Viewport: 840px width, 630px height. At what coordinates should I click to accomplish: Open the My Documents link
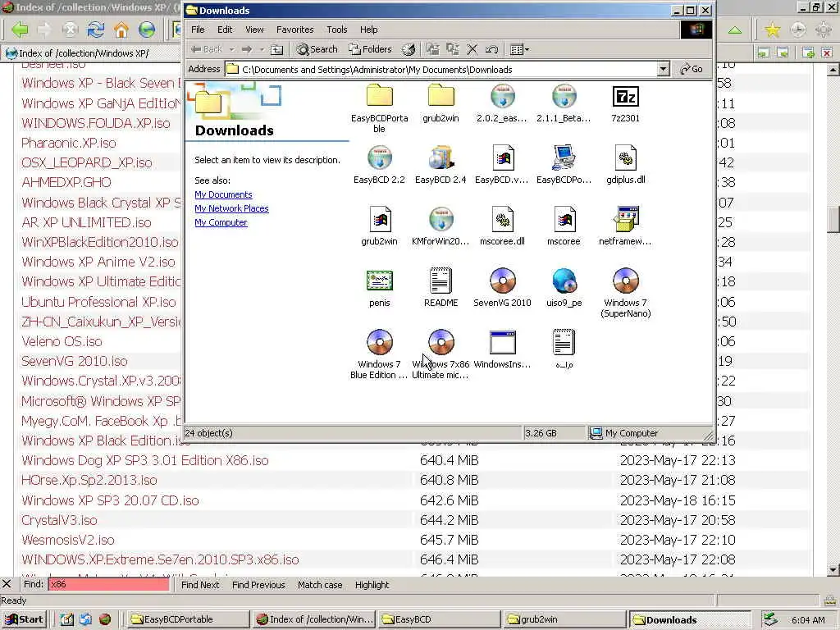(x=223, y=194)
